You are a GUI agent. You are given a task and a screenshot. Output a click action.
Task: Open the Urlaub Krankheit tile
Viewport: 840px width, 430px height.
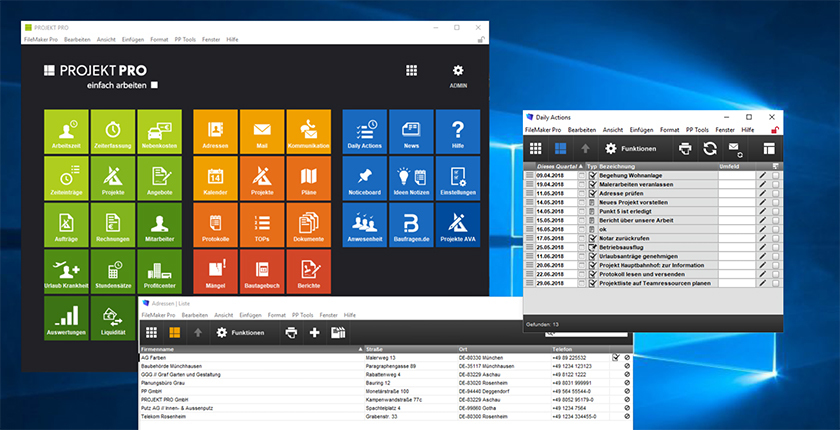[66, 271]
